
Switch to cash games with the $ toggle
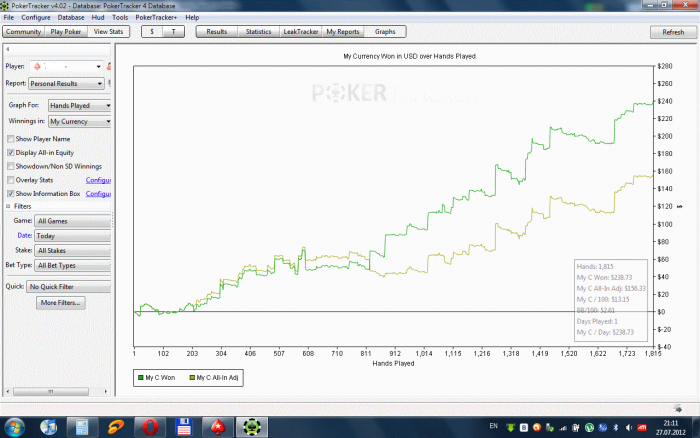click(x=152, y=32)
